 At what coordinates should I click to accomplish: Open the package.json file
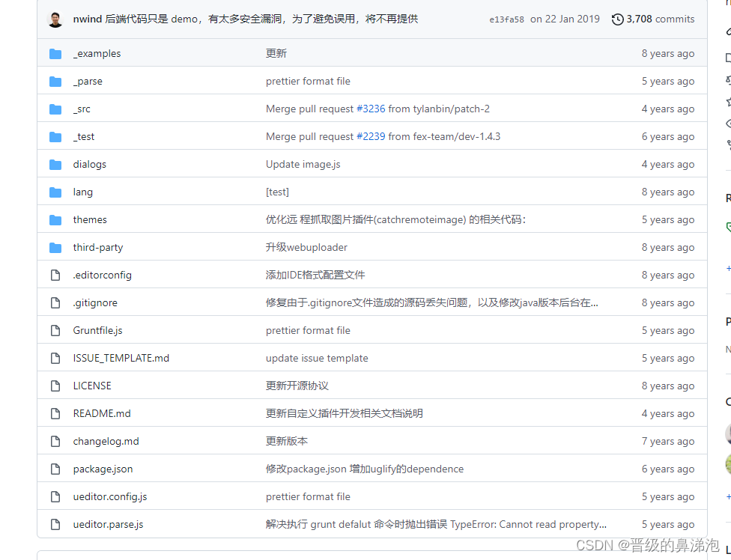tap(103, 469)
